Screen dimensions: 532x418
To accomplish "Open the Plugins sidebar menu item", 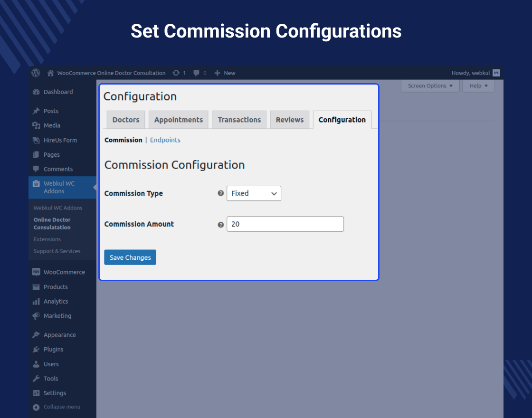I will [x=53, y=349].
